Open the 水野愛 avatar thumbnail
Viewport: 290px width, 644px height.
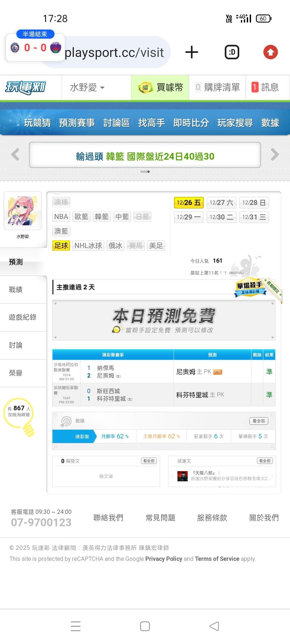click(x=23, y=211)
